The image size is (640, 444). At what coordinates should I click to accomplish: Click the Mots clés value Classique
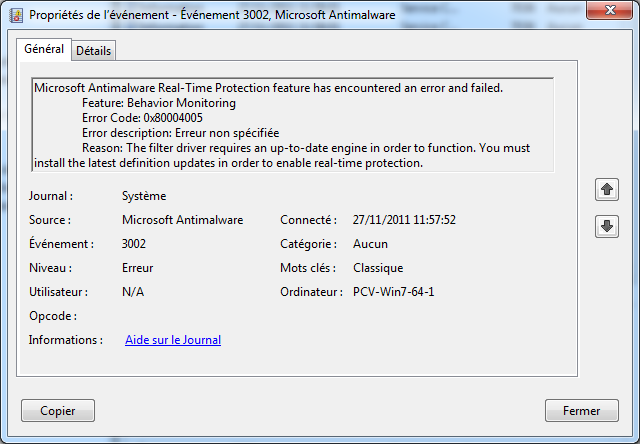click(x=378, y=268)
